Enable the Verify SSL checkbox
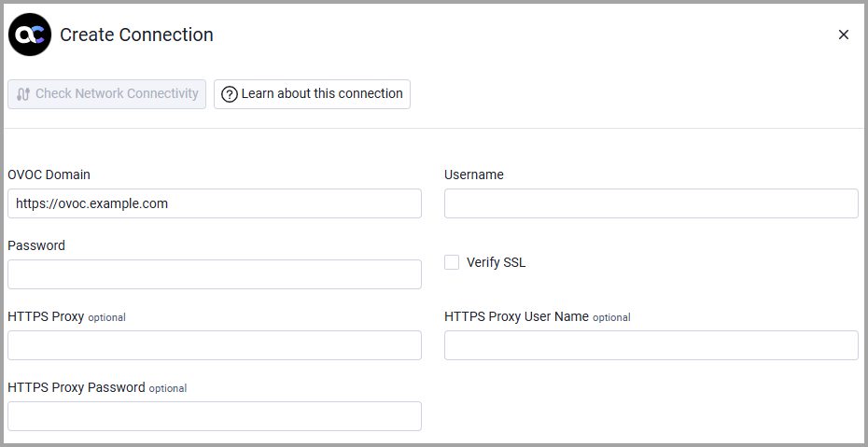This screenshot has width=868, height=447. (x=452, y=262)
